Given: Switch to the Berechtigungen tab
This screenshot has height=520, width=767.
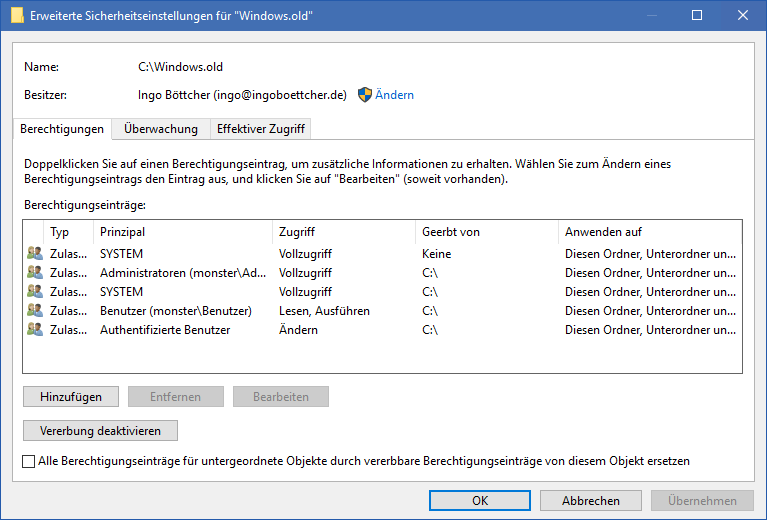Looking at the screenshot, I should tap(62, 129).
